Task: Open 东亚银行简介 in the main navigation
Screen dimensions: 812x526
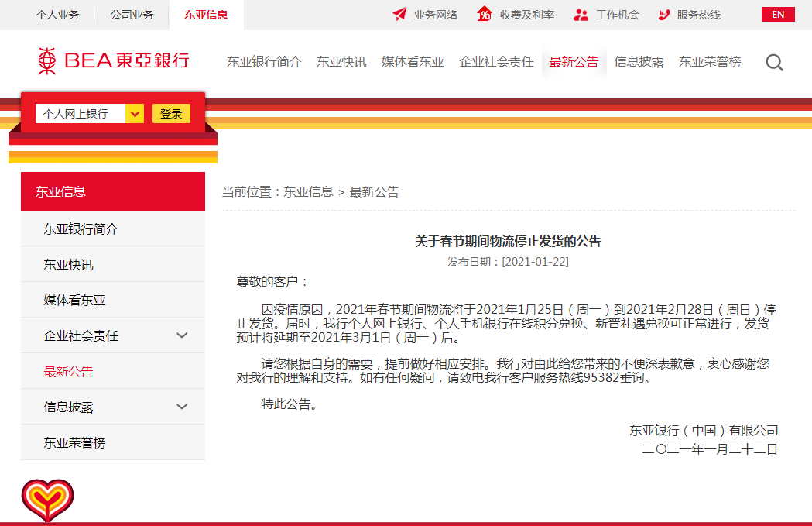Action: [x=264, y=62]
